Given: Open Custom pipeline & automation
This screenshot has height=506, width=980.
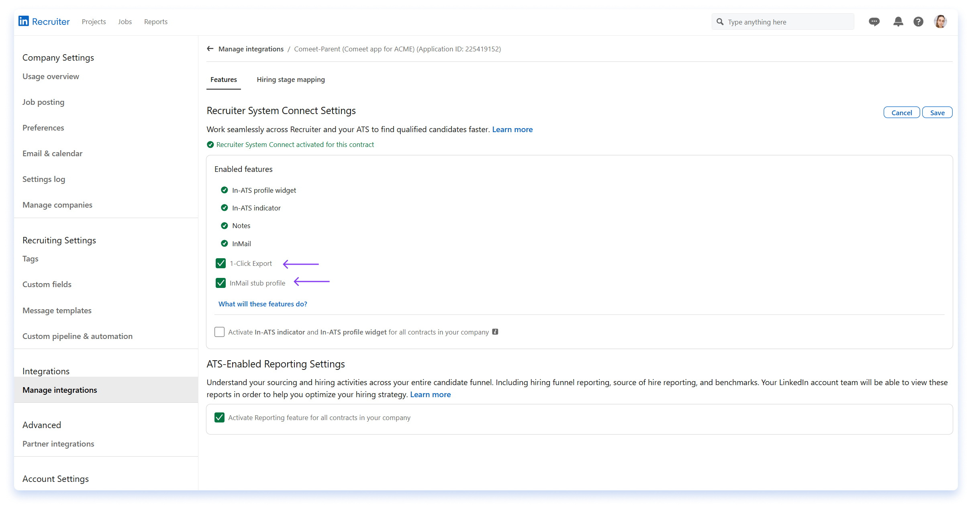Looking at the screenshot, I should 78,336.
